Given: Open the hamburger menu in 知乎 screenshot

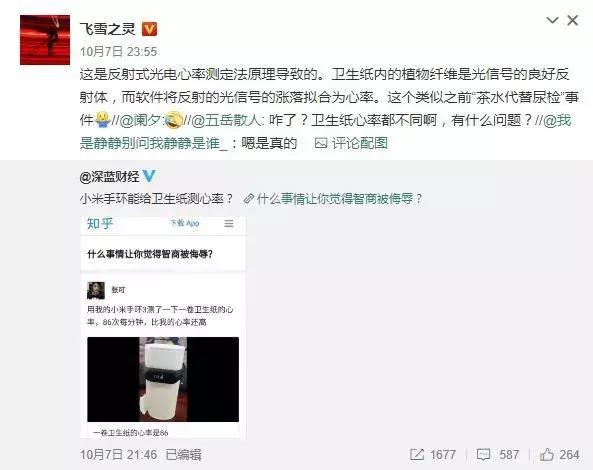Looking at the screenshot, I should pos(229,223).
